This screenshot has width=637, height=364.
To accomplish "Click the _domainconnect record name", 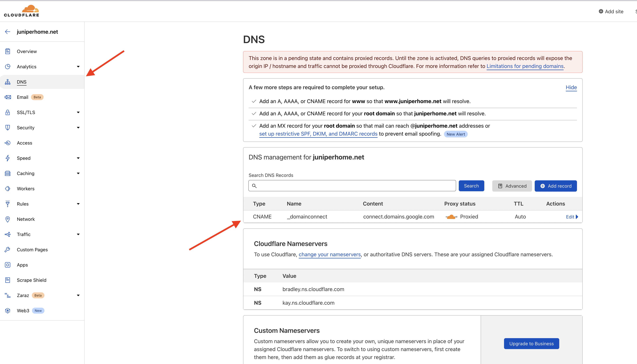I will click(307, 216).
